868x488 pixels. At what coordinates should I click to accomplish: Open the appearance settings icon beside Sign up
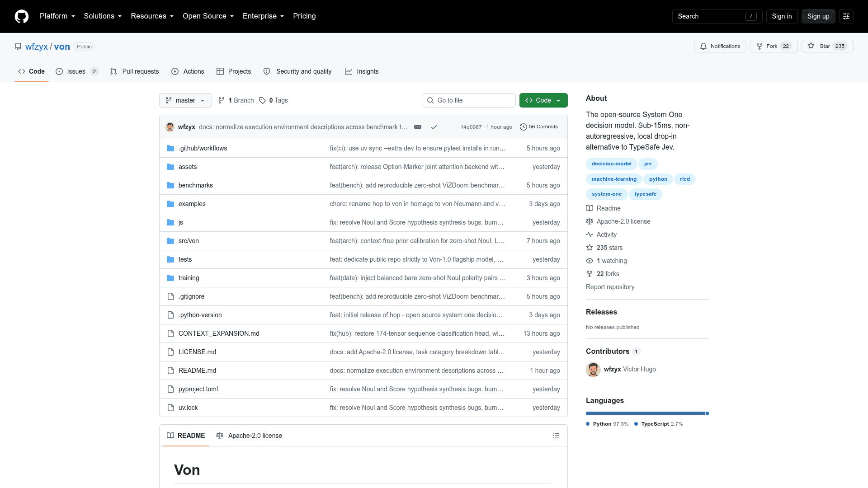point(846,16)
